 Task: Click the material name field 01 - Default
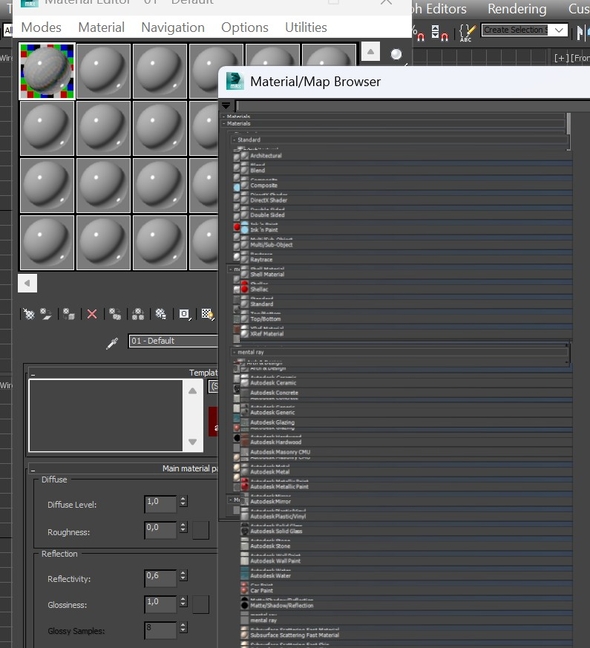pos(173,341)
